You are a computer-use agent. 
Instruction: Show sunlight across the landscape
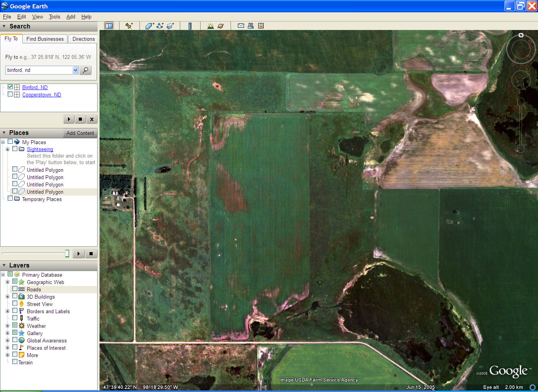[211, 26]
